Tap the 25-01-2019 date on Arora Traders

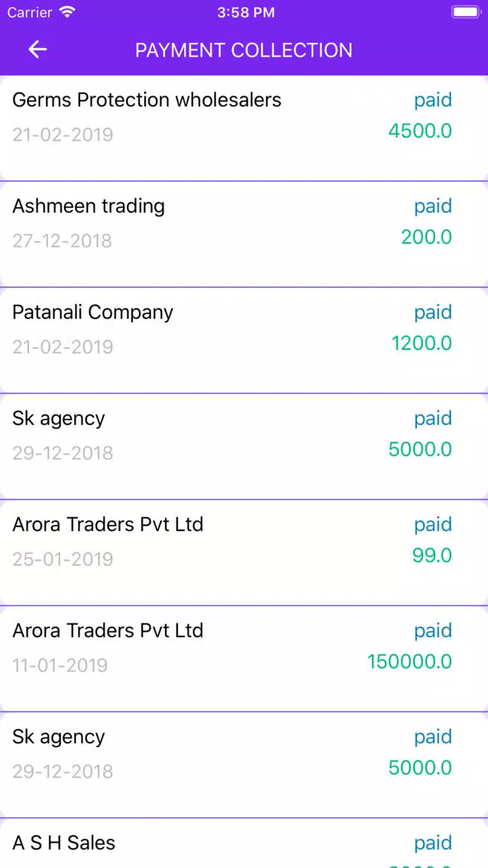click(63, 559)
